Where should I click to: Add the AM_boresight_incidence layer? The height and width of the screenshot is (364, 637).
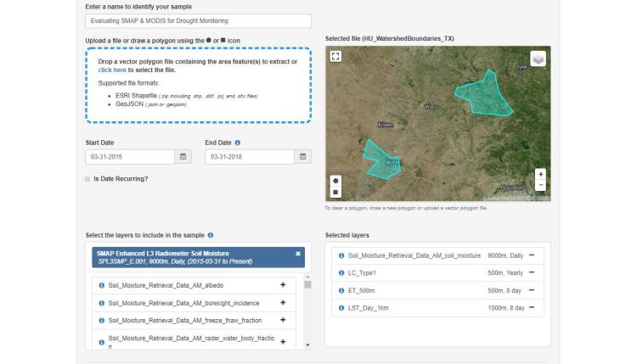[x=283, y=303]
